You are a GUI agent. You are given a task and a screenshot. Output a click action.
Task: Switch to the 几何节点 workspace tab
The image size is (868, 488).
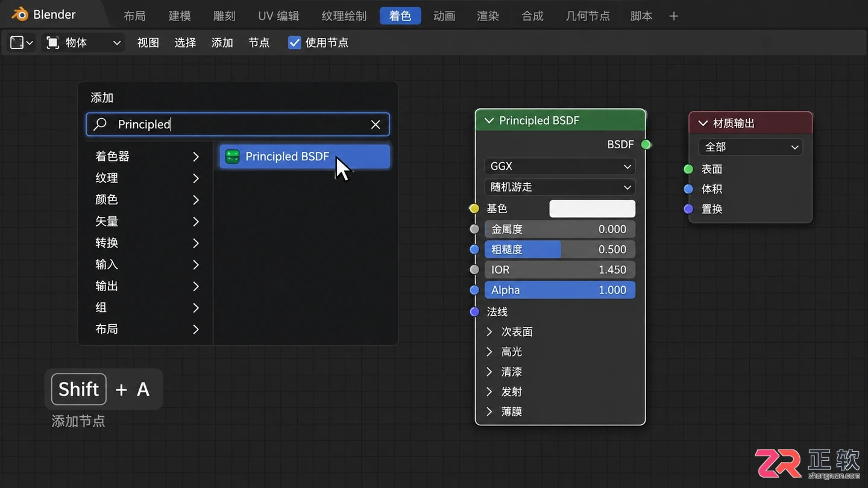(588, 16)
